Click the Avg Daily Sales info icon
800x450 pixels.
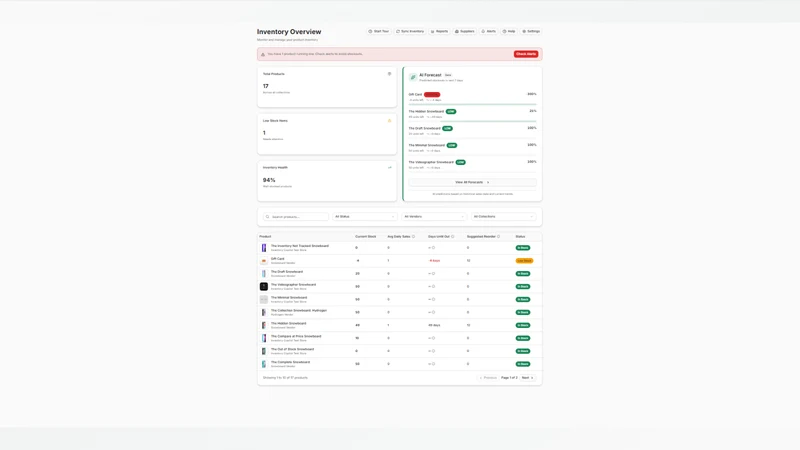click(413, 237)
